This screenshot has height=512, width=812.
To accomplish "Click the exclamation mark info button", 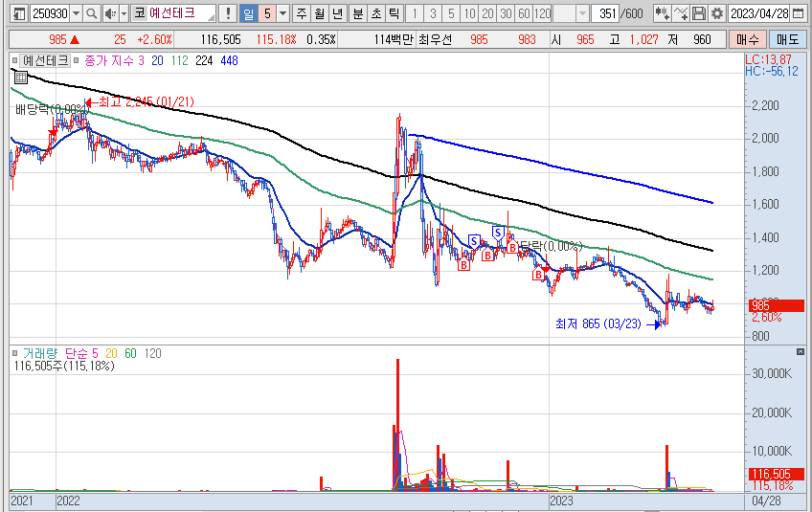I will click(227, 13).
